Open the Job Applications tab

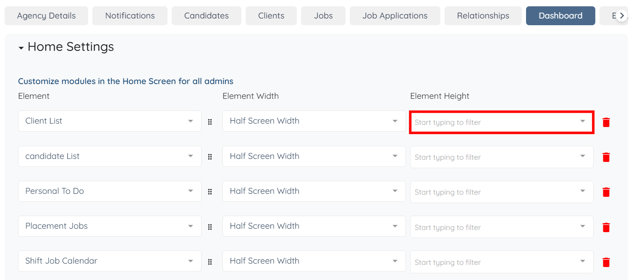[395, 16]
